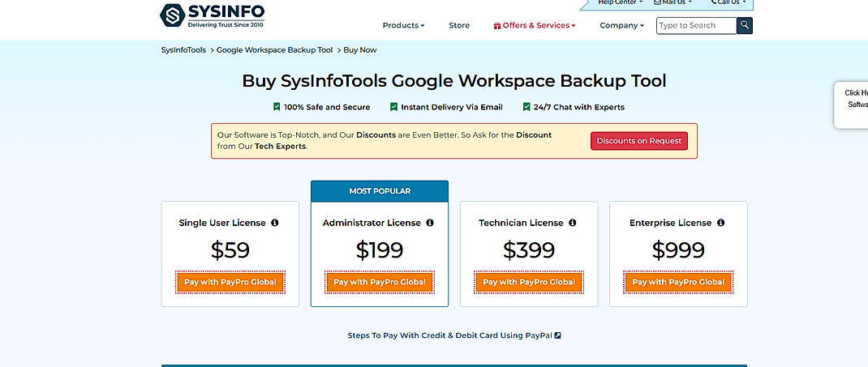Open the Offers & Services dropdown
868x367 pixels.
pyautogui.click(x=535, y=25)
